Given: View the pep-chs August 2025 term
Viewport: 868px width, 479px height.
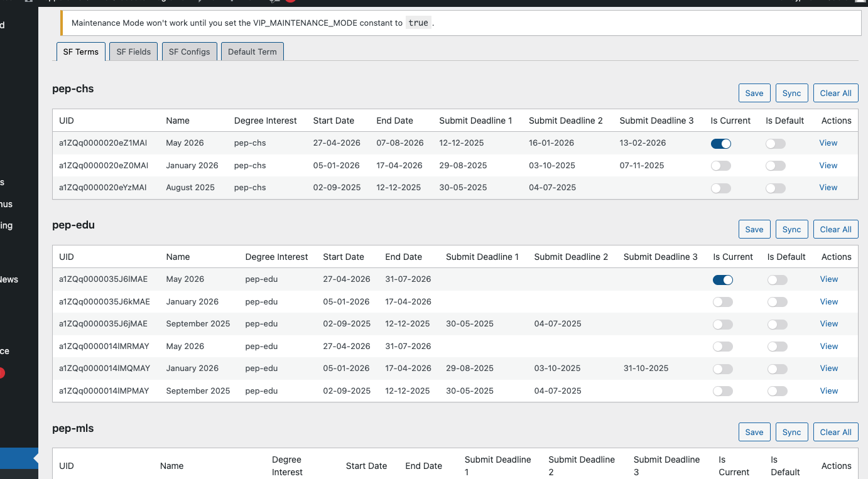Looking at the screenshot, I should (828, 187).
